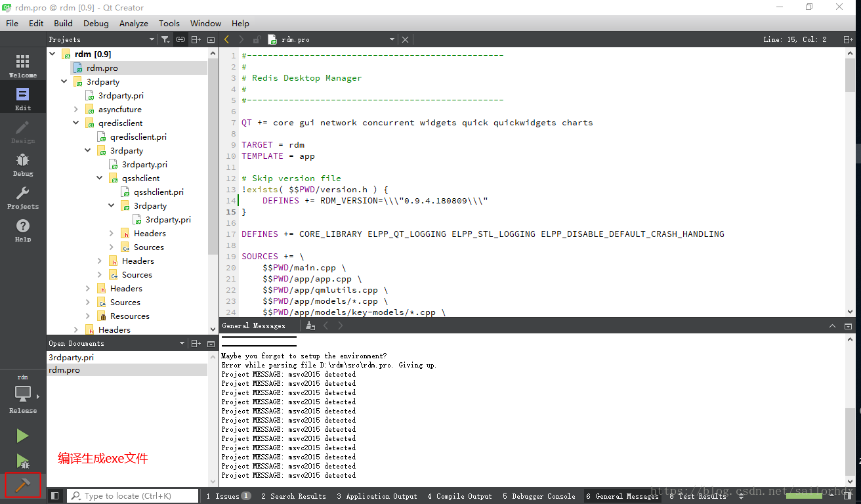The image size is (861, 504).
Task: Toggle the left sidebar visibility
Action: pos(55,496)
